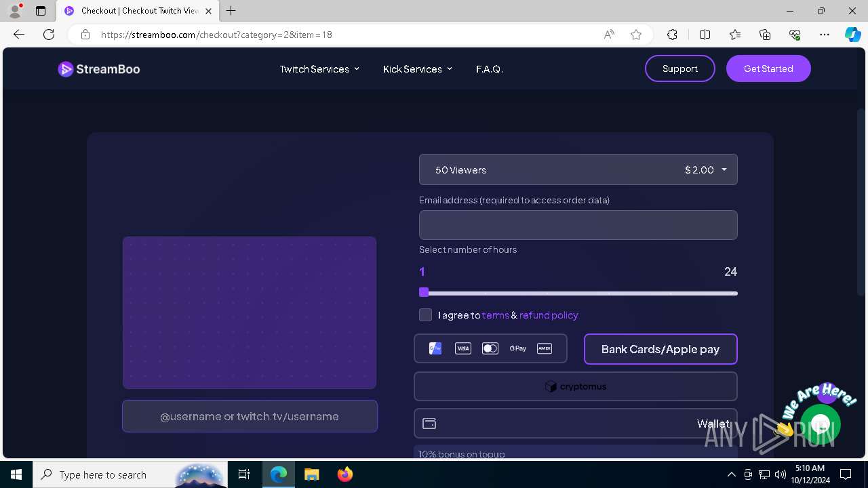868x488 pixels.
Task: Choose the Cryptomus payment option
Action: 575,386
